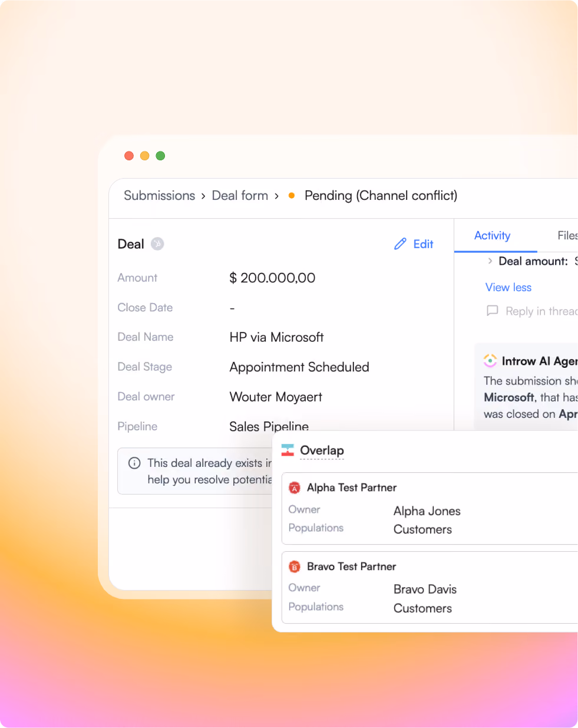The width and height of the screenshot is (578, 728).
Task: Click breadcrumb chevron after Deal form
Action: point(276,196)
